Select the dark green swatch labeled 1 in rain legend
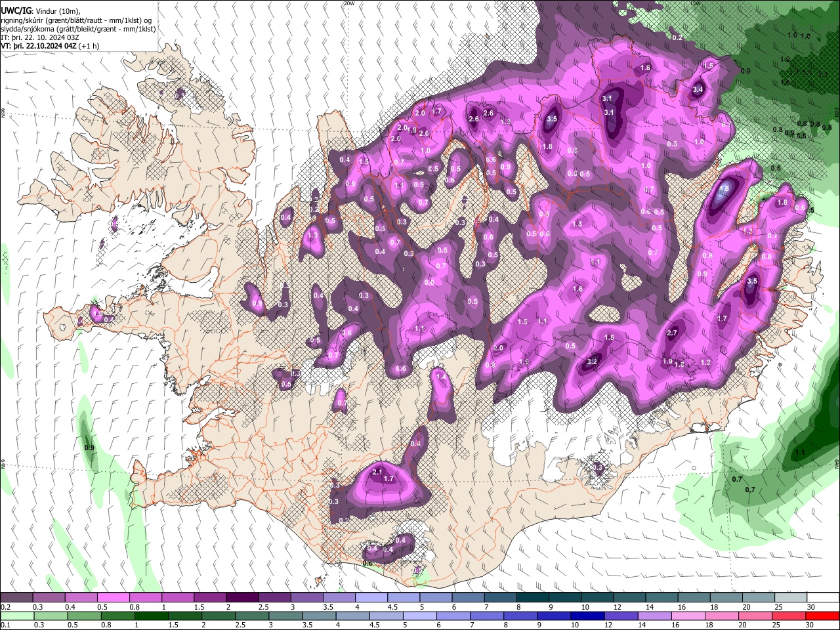The width and height of the screenshot is (840, 630). tap(151, 616)
